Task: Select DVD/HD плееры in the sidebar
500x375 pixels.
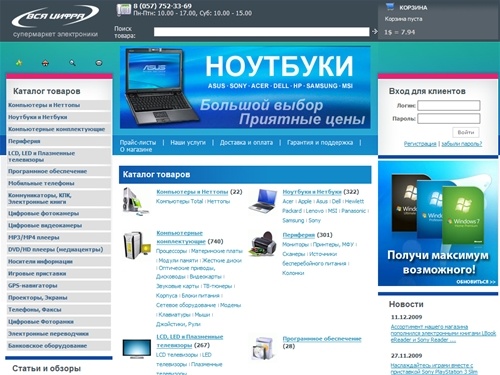Action: [59, 249]
